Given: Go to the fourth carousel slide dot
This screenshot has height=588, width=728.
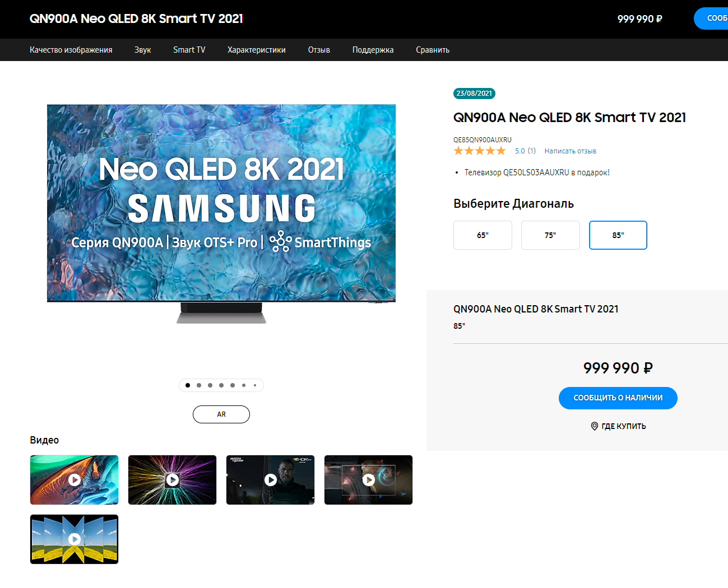Looking at the screenshot, I should coord(221,385).
